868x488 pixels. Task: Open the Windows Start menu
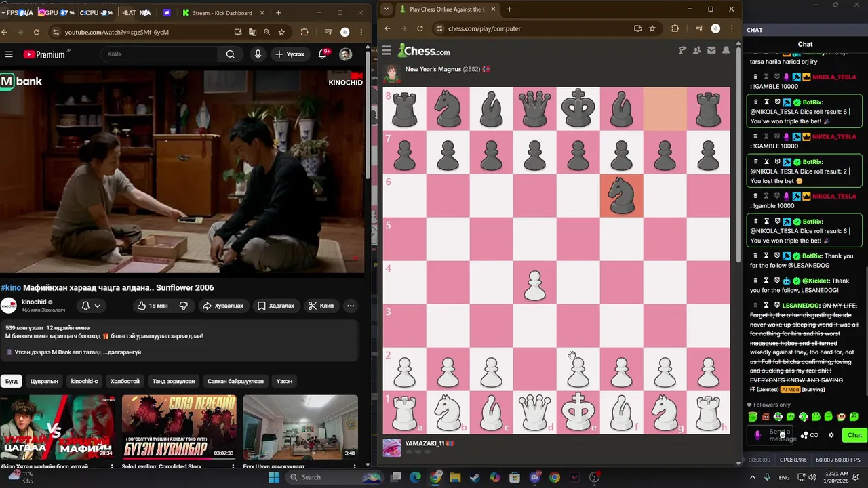274,477
